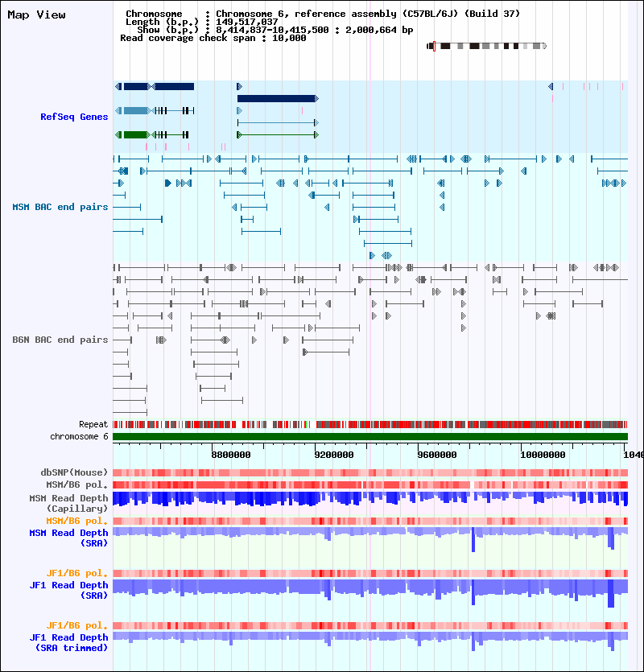
Task: Open the MSM BAC end pairs track link
Action: pyautogui.click(x=60, y=207)
